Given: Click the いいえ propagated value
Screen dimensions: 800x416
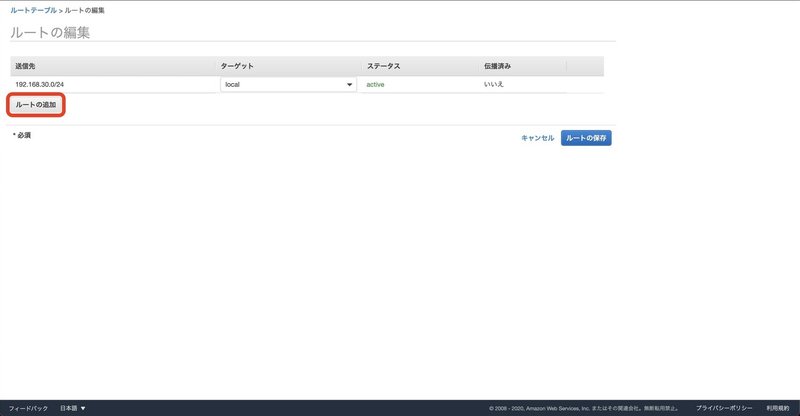Looking at the screenshot, I should pyautogui.click(x=493, y=84).
